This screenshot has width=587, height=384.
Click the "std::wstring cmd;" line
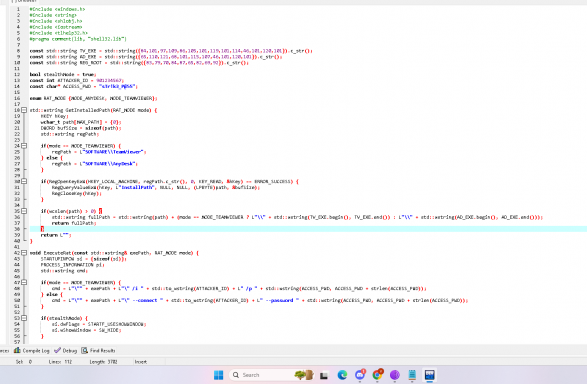click(x=64, y=271)
